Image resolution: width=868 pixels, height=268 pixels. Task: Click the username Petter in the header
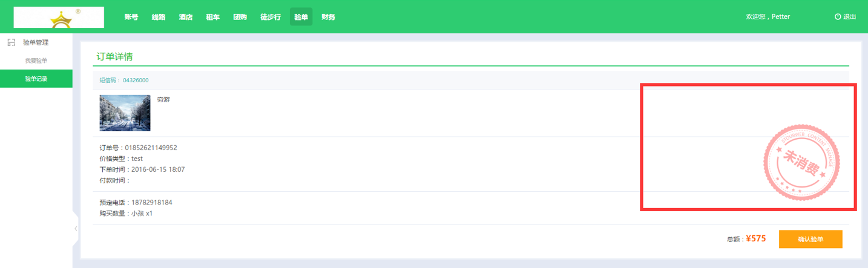[x=781, y=17]
